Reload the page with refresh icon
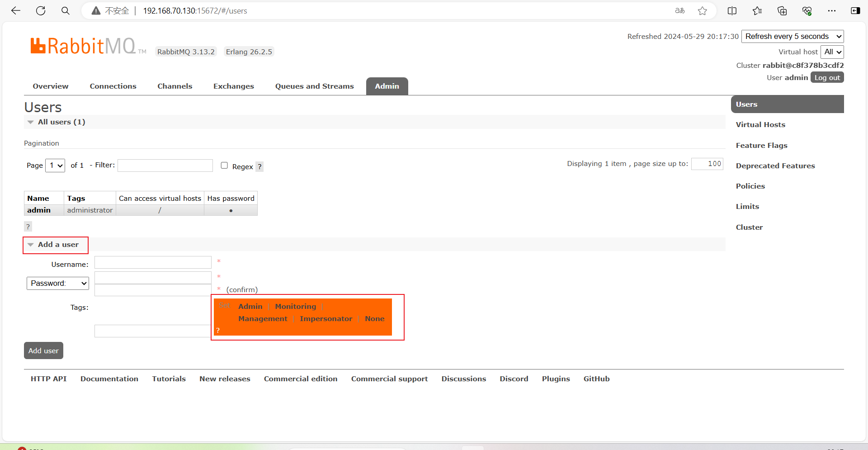Viewport: 868px width, 450px height. (x=41, y=11)
